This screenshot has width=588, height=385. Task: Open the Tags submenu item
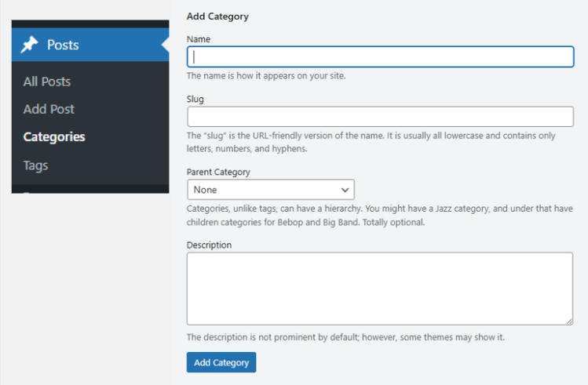tap(35, 165)
